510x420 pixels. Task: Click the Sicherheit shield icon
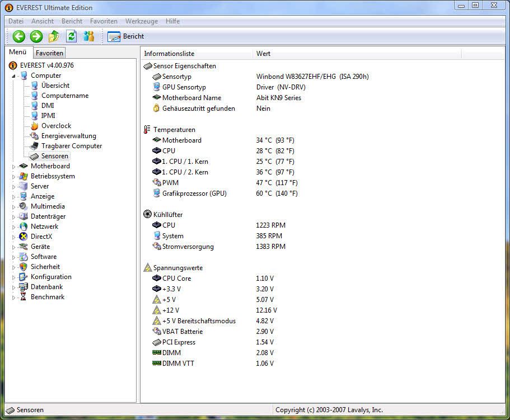[24, 267]
